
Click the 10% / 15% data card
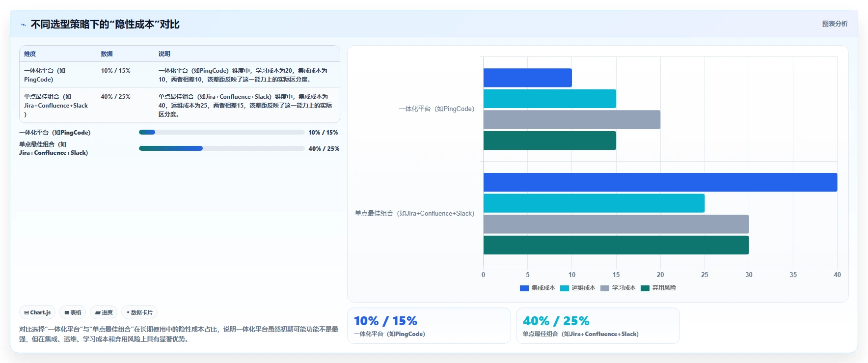[x=429, y=326]
